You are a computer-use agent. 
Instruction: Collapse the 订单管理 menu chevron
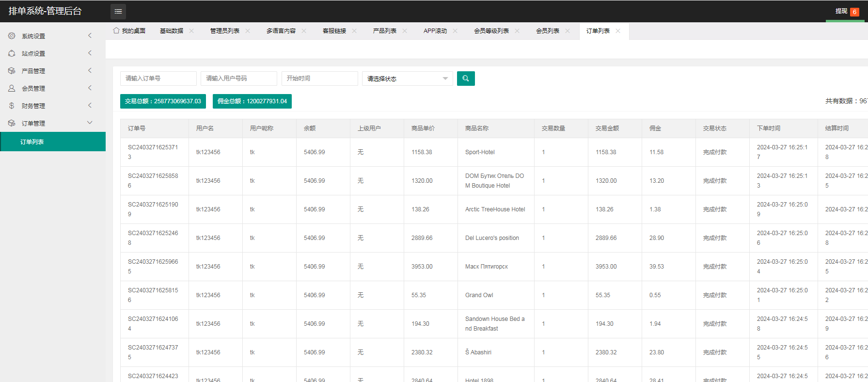coord(90,123)
